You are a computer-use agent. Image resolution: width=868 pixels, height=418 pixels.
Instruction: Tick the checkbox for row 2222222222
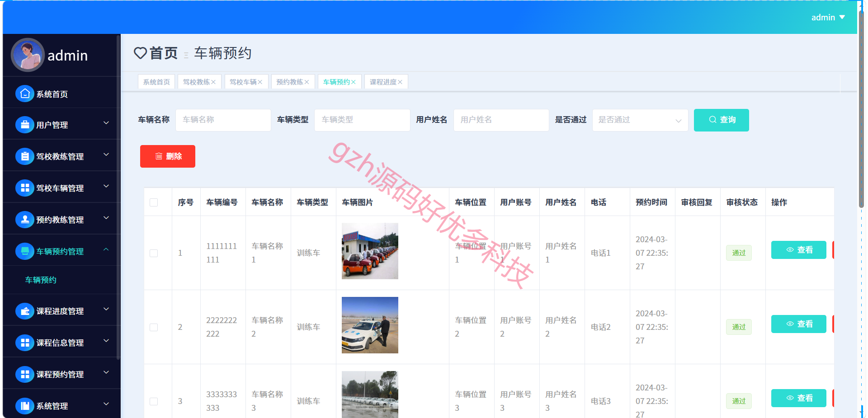point(154,327)
